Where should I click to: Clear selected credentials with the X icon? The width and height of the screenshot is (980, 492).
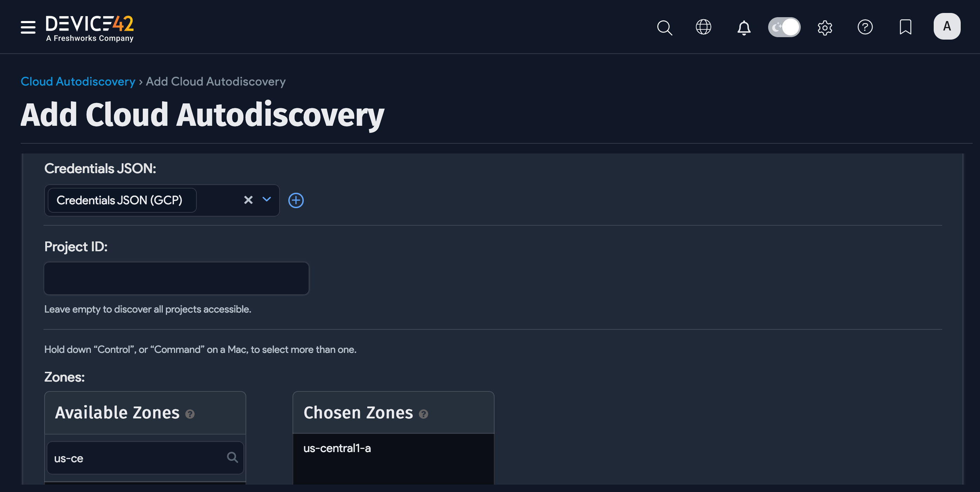pyautogui.click(x=248, y=200)
